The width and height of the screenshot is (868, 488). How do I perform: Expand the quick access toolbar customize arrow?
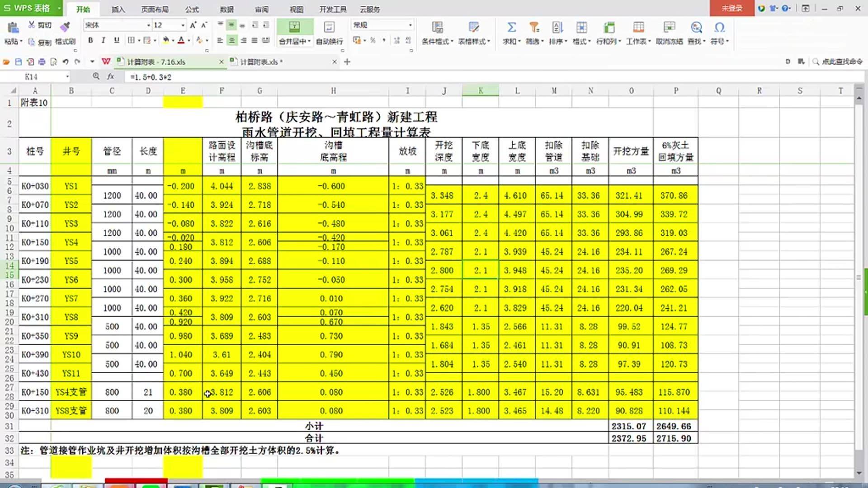[92, 62]
